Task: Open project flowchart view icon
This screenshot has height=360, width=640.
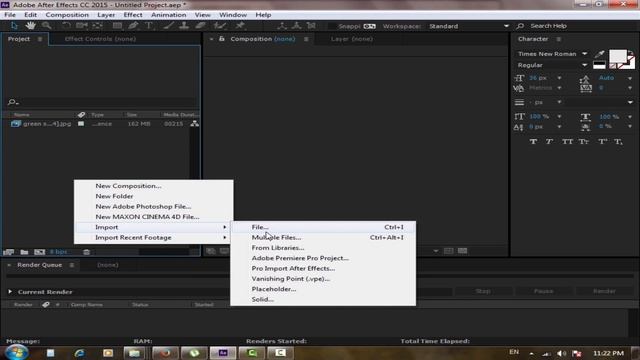Action: [195, 124]
